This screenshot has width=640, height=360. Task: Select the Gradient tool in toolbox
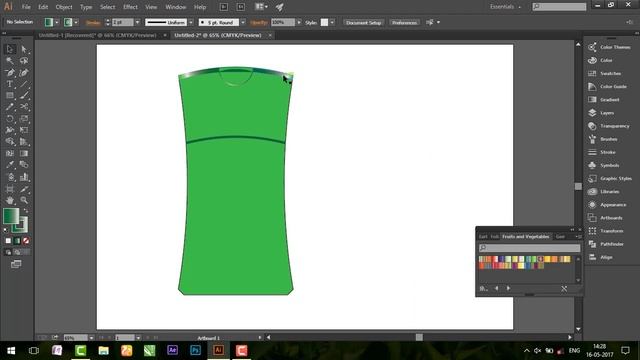tap(24, 153)
